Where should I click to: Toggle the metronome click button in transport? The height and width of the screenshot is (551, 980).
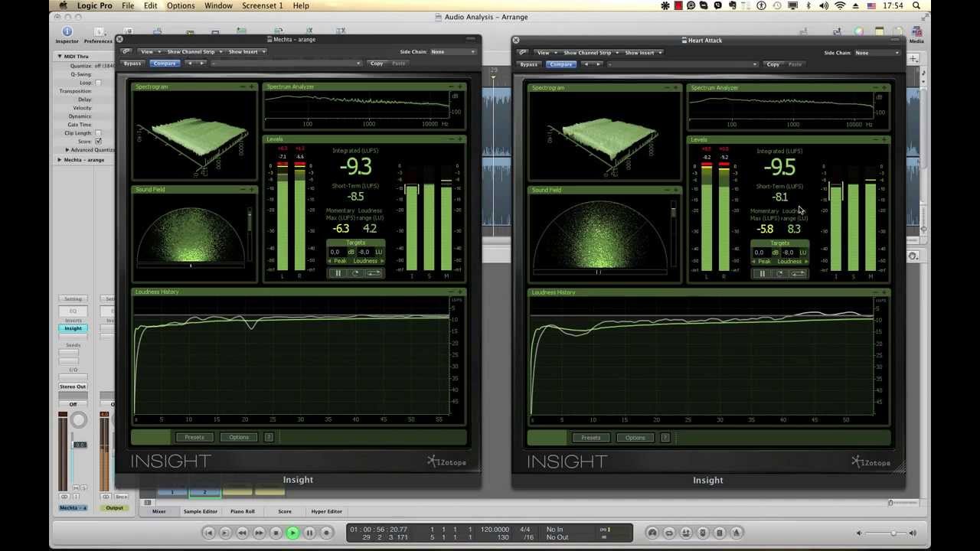coord(737,533)
